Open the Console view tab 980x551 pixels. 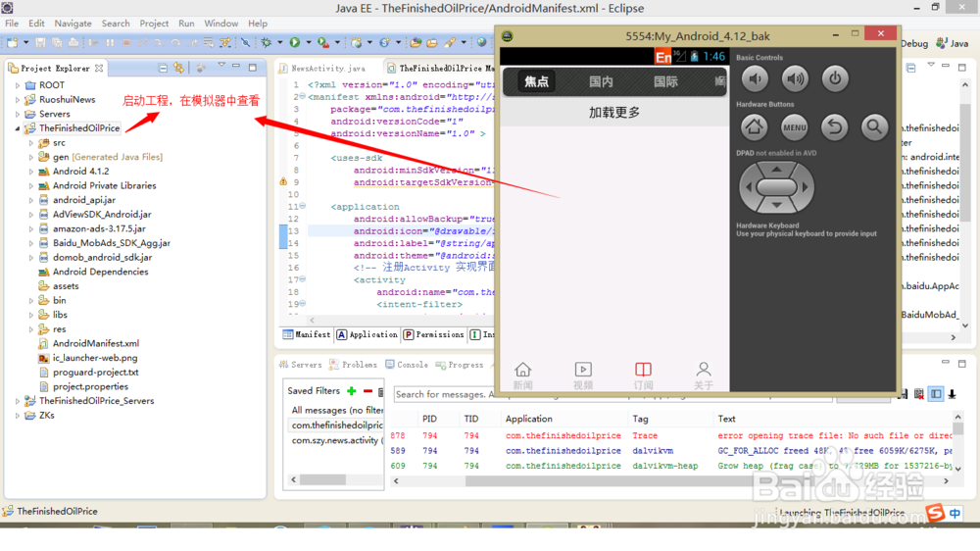click(407, 365)
